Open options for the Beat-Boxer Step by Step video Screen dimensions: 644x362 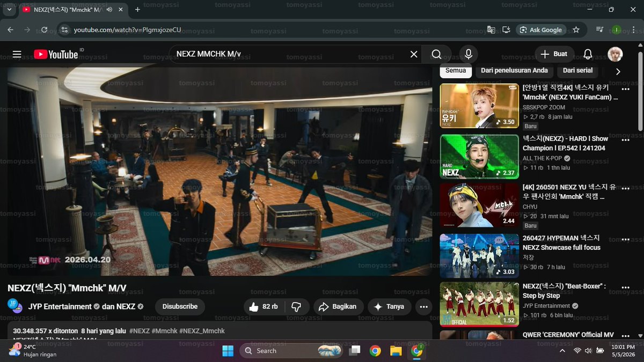pos(626,286)
